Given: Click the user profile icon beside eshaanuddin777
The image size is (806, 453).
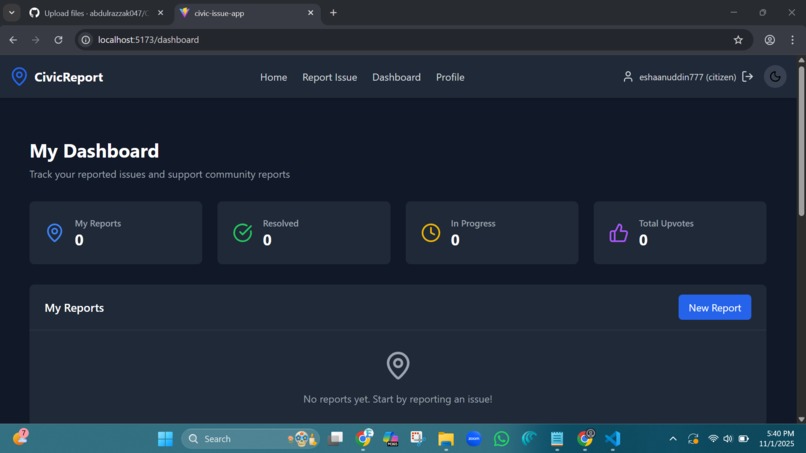Looking at the screenshot, I should pyautogui.click(x=628, y=77).
